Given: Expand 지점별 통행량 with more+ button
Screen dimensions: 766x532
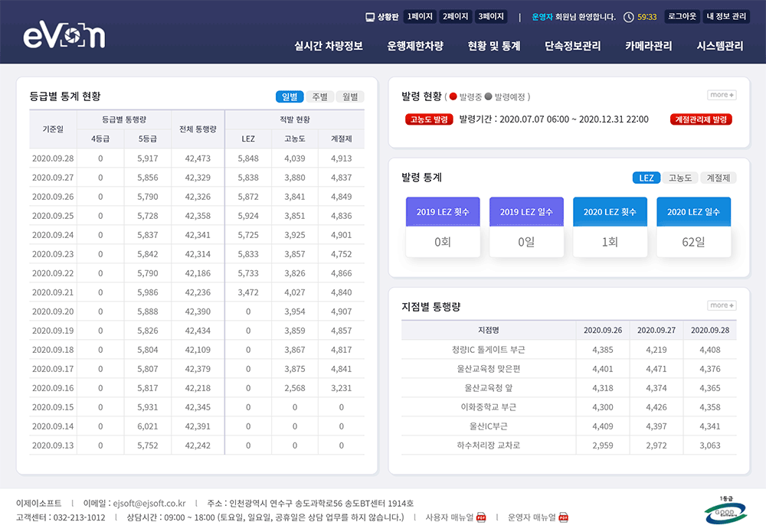Looking at the screenshot, I should (x=722, y=305).
